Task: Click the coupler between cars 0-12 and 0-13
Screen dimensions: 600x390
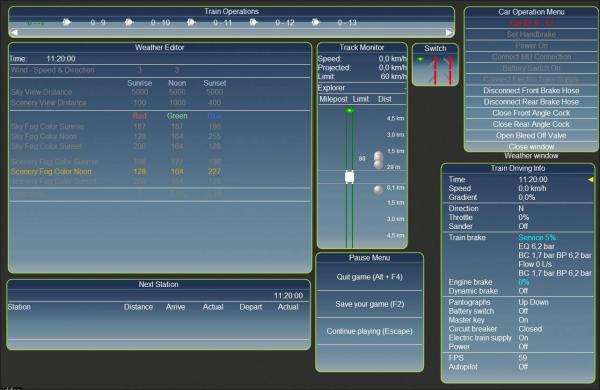Action: point(315,22)
